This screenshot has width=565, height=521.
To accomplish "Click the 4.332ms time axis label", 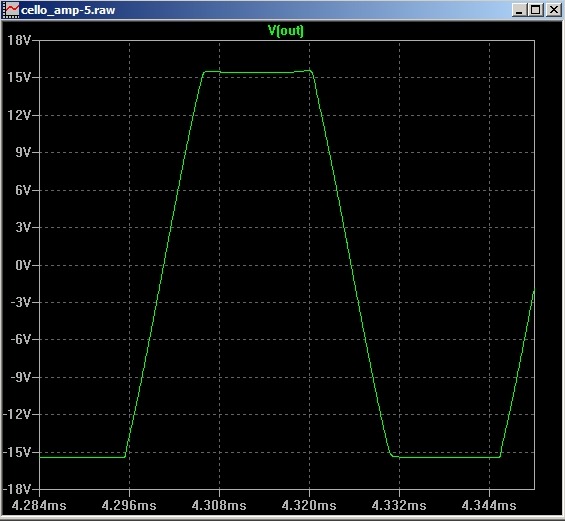I will tap(399, 505).
